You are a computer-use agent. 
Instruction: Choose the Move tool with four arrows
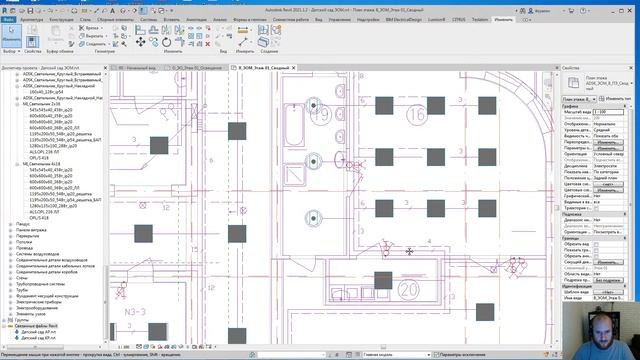[x=140, y=42]
